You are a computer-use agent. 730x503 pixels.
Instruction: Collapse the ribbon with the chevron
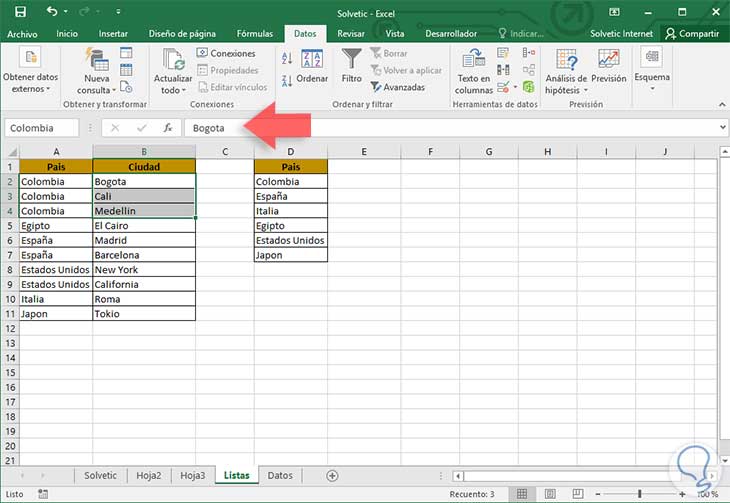point(722,104)
